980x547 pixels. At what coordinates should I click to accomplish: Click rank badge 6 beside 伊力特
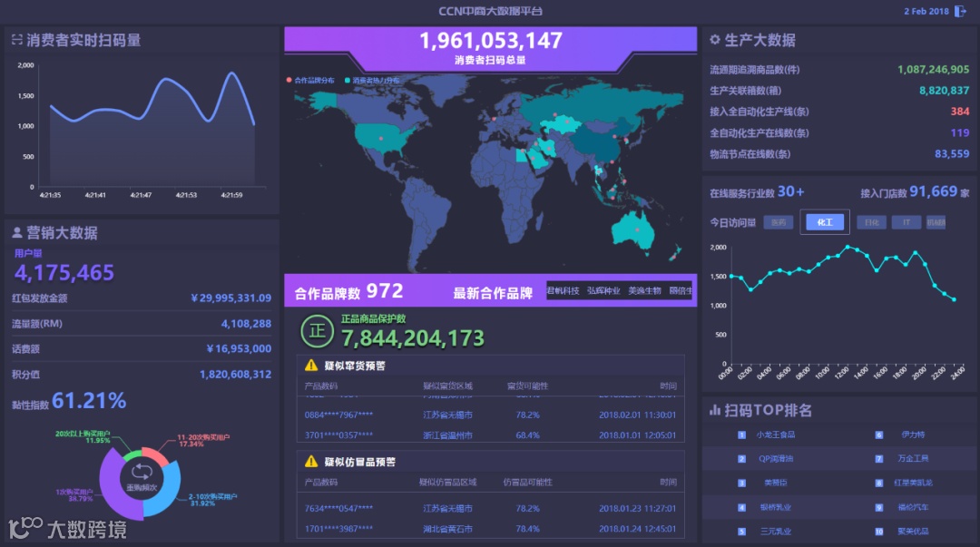878,435
